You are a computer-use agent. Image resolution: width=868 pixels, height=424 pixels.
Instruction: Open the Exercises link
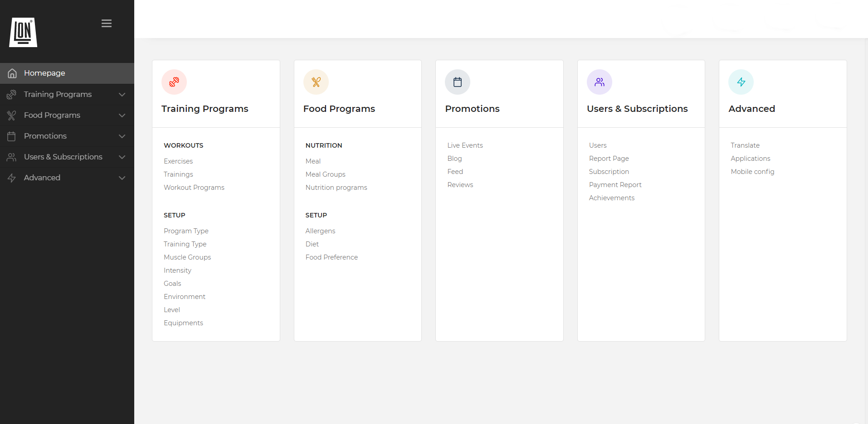[178, 161]
